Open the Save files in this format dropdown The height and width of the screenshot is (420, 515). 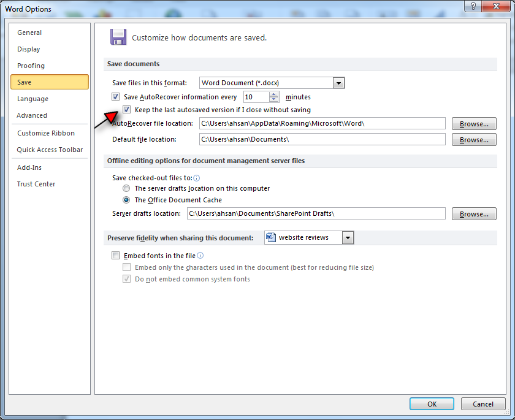338,83
